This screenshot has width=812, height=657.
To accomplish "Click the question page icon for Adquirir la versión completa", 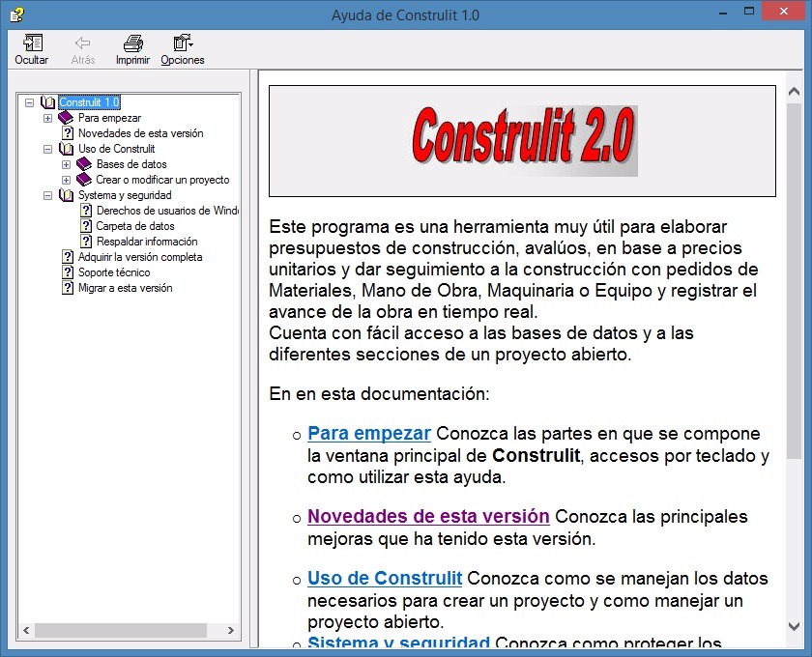I will coord(68,257).
